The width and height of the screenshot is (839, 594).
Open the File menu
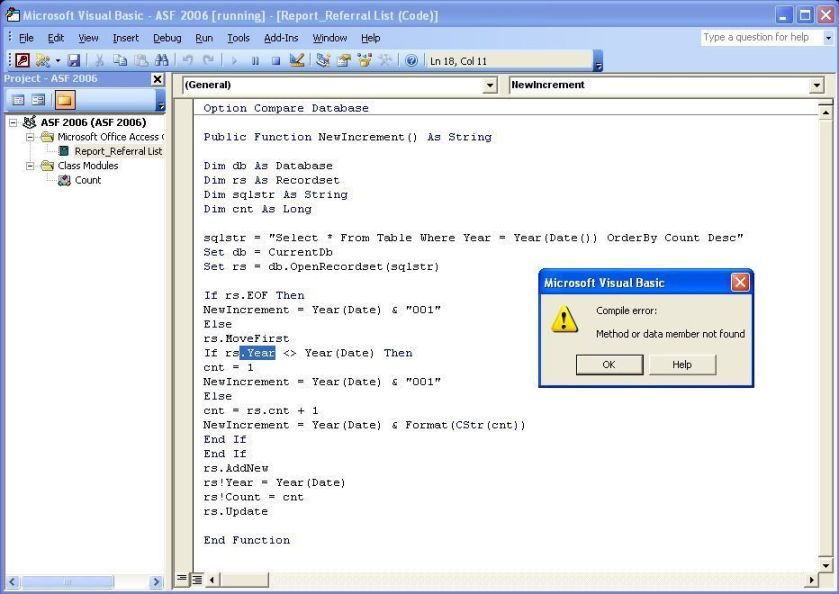pos(26,38)
